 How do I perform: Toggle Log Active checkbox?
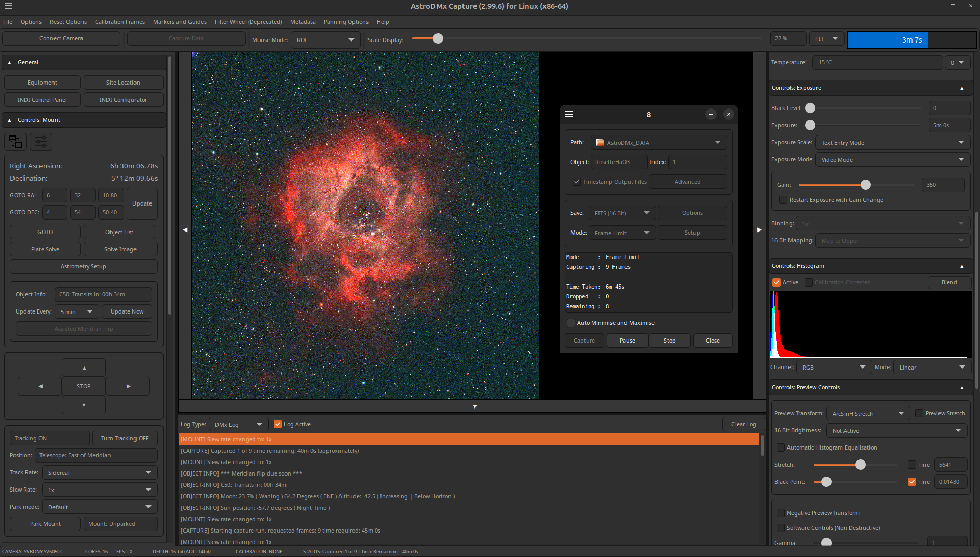pos(278,424)
